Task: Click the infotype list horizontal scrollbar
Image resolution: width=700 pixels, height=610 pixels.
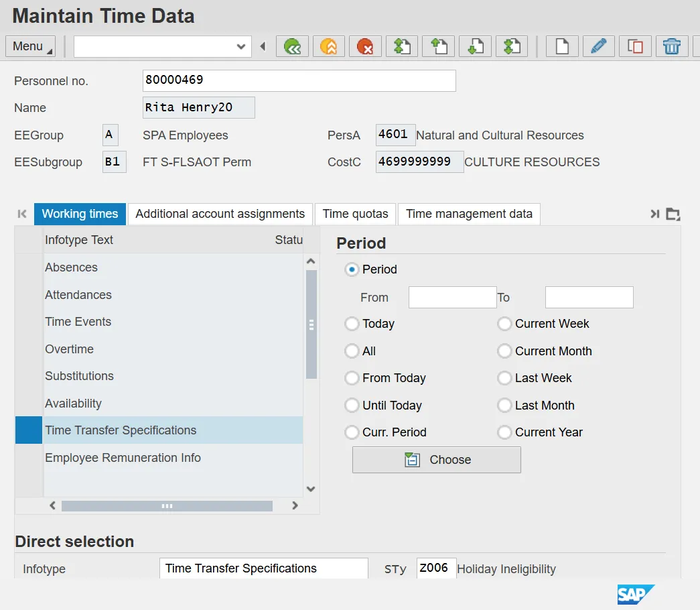Action: 167,506
